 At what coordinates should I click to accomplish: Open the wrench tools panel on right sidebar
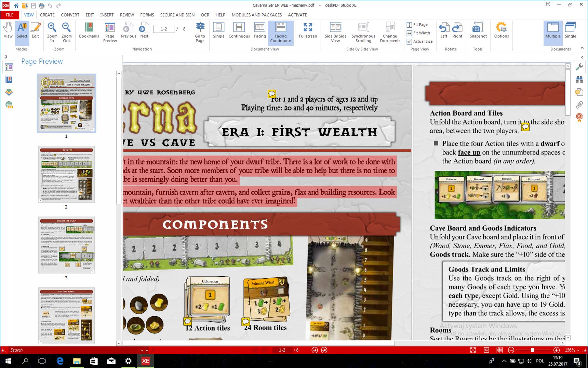coord(579,67)
